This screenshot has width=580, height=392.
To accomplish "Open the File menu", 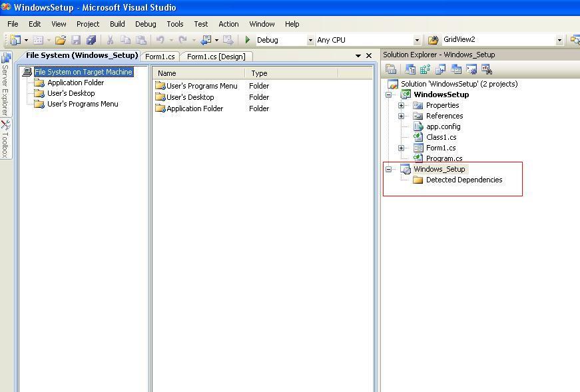I will tap(13, 24).
